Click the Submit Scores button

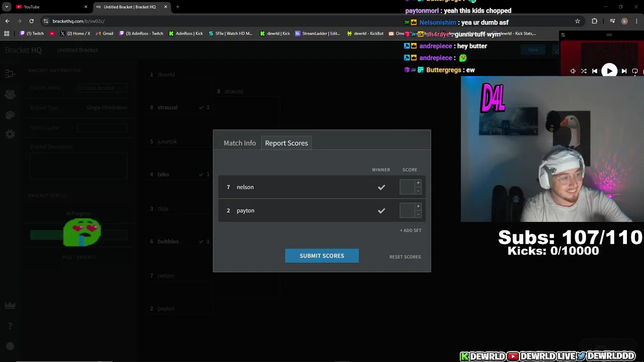click(x=322, y=255)
